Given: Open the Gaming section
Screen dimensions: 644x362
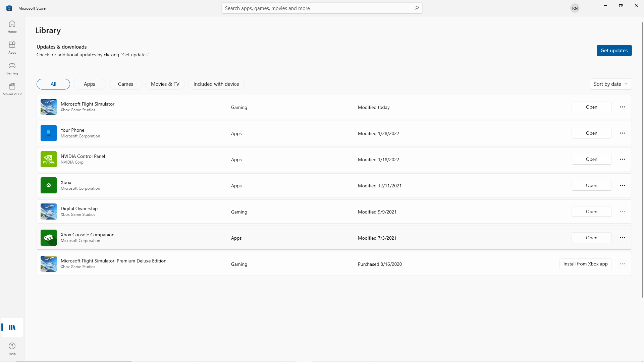Looking at the screenshot, I should (12, 68).
